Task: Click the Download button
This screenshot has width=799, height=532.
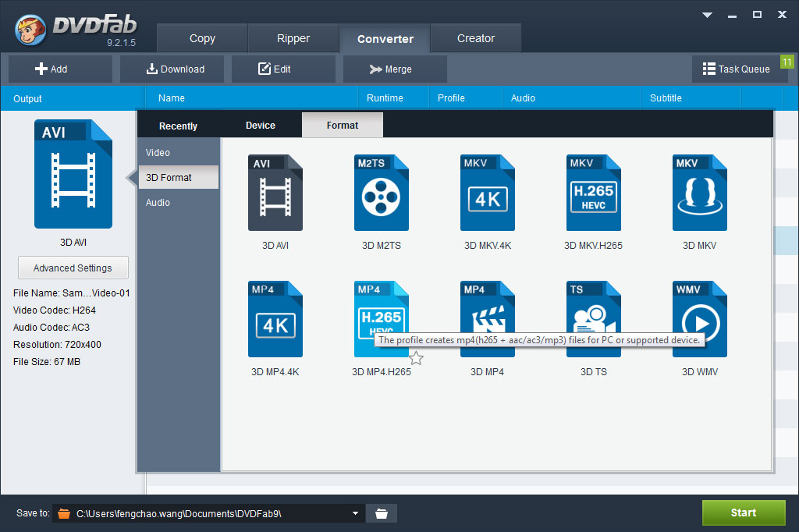Action: 172,69
